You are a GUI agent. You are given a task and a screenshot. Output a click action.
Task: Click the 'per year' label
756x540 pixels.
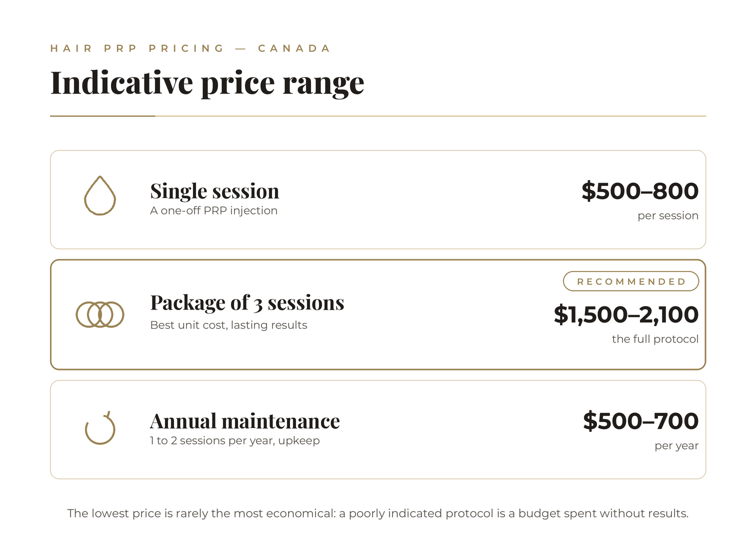pyautogui.click(x=676, y=445)
